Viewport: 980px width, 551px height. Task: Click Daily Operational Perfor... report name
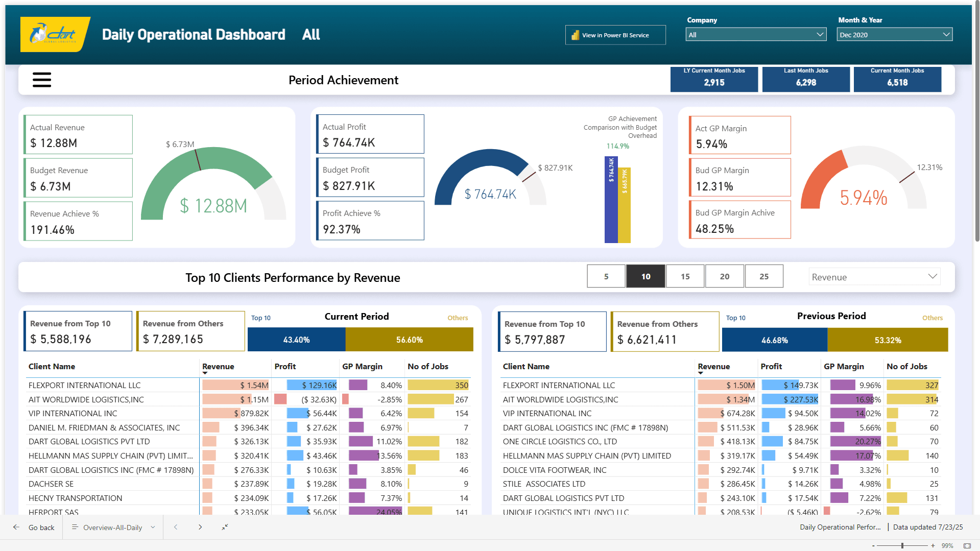coord(840,527)
